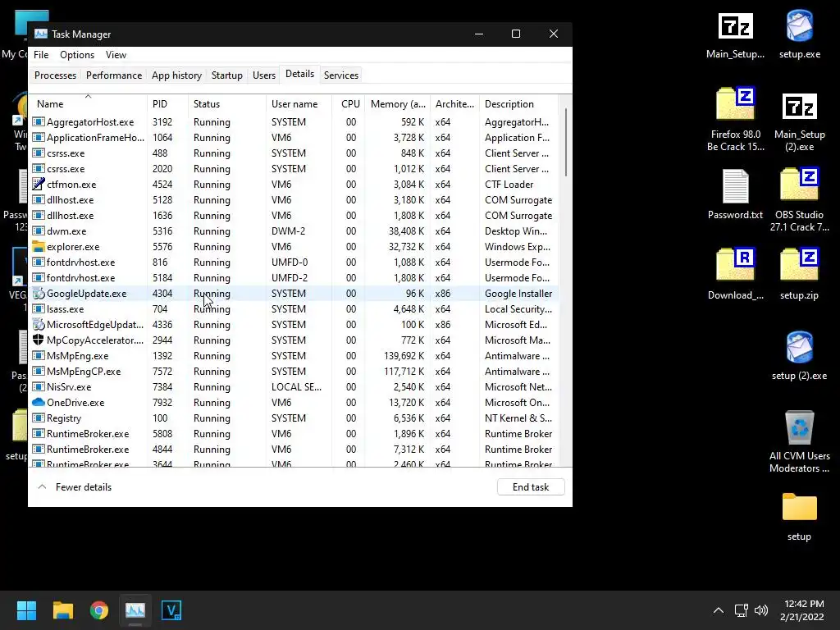
Task: Click the ctfmon.exe pen icon
Action: coord(38,185)
